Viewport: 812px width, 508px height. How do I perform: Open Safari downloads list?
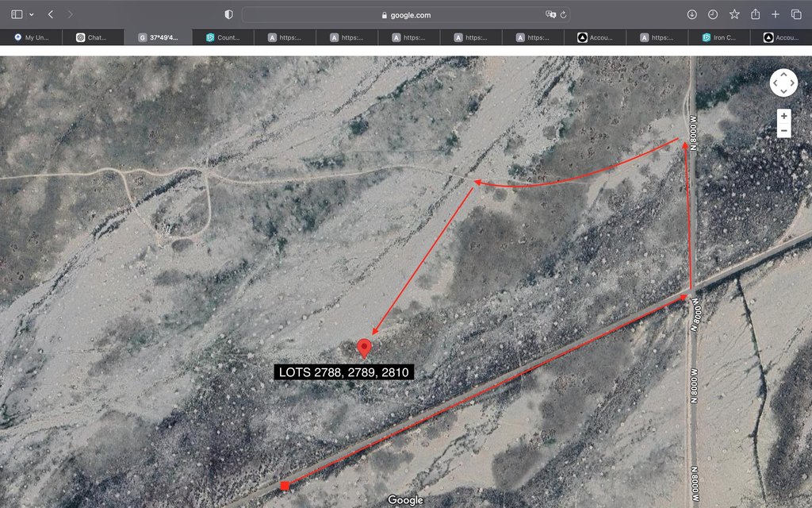tap(691, 14)
